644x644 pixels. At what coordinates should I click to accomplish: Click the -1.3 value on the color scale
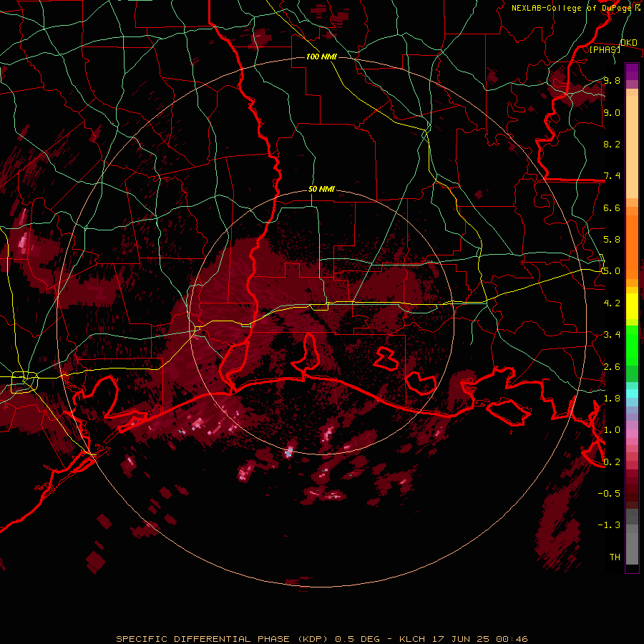(609, 525)
